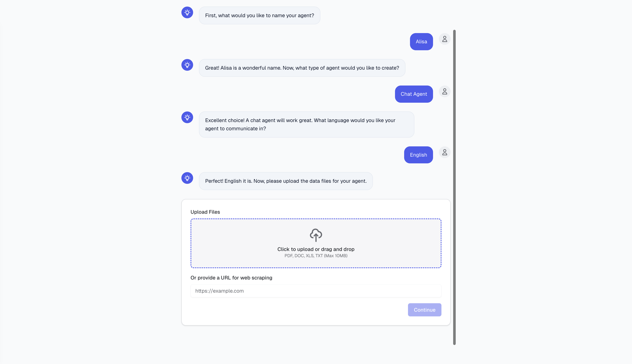Click the "Excellent choice!" message bubble
The width and height of the screenshot is (632, 364).
[x=306, y=124]
